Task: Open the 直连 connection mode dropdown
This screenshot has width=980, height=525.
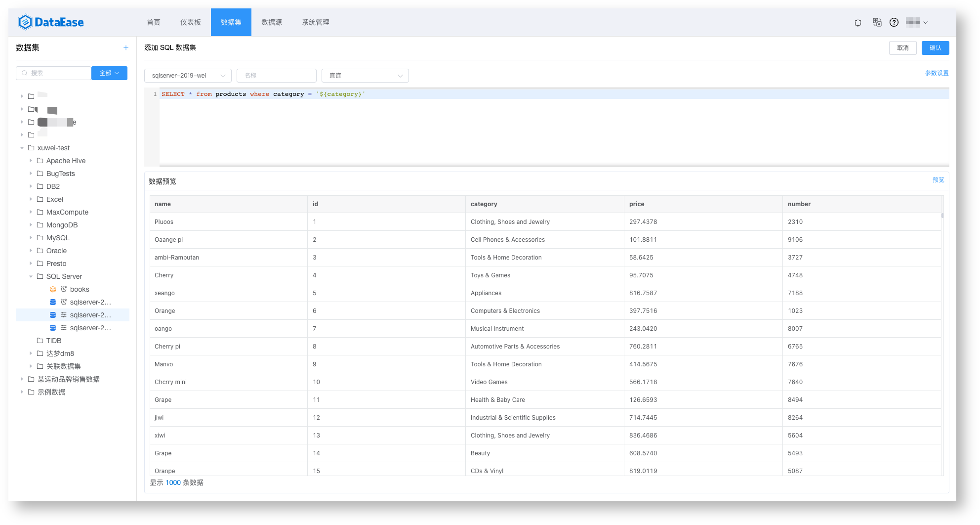Action: pos(365,76)
